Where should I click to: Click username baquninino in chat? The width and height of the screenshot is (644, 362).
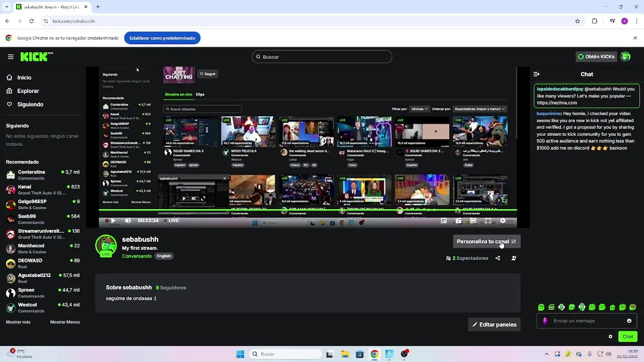[x=549, y=114]
